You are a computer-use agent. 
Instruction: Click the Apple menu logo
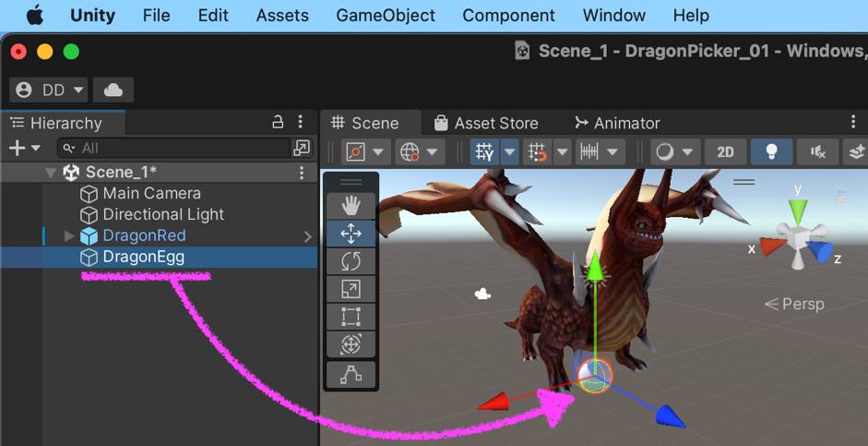(35, 16)
